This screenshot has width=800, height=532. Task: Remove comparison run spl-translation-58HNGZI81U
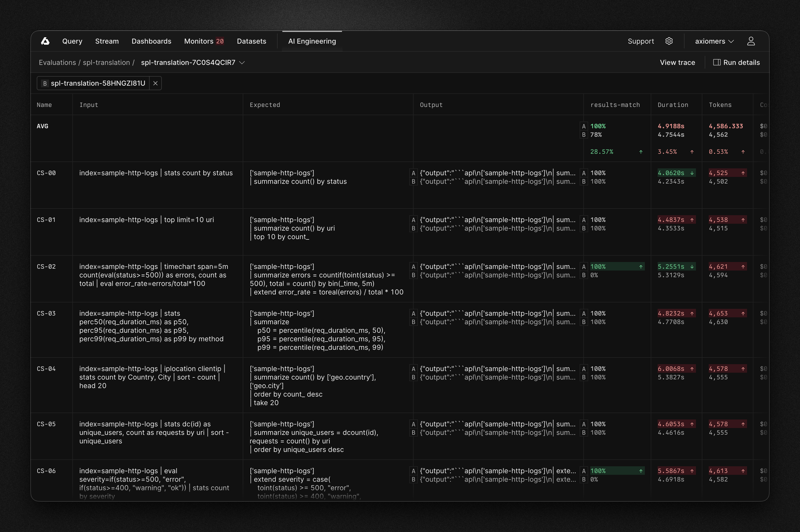point(155,83)
